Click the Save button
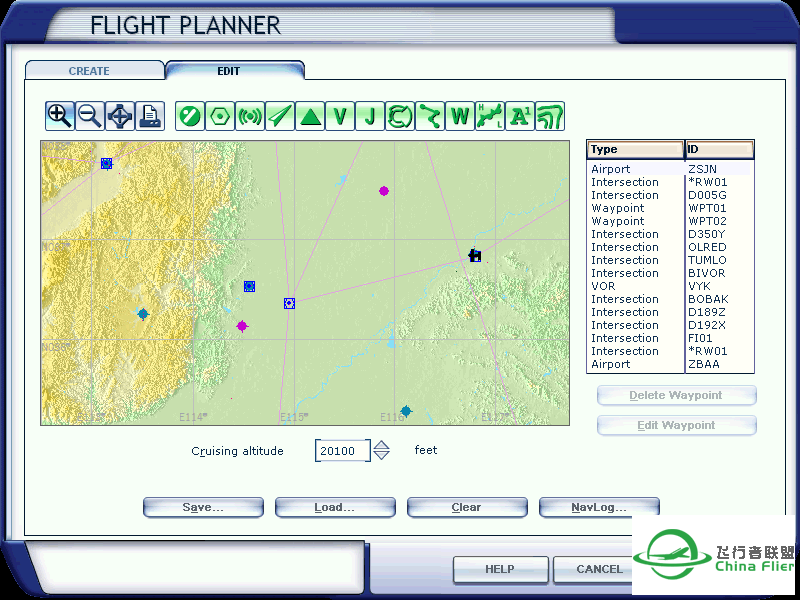The width and height of the screenshot is (800, 600). [203, 507]
